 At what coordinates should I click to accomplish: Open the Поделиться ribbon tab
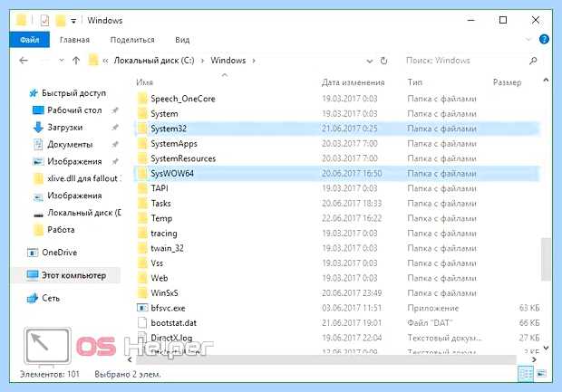132,40
